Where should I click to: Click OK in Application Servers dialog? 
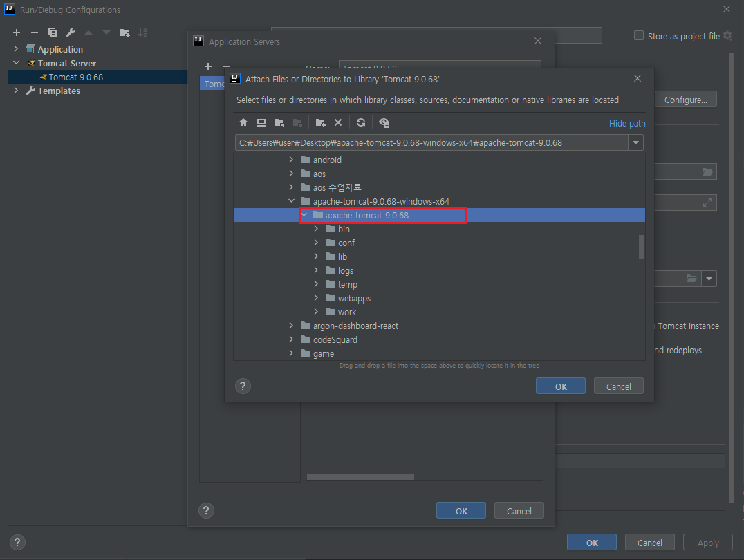pos(461,511)
